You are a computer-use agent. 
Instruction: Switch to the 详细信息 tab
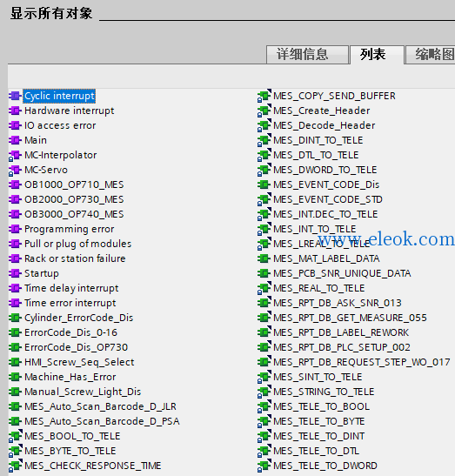point(307,55)
